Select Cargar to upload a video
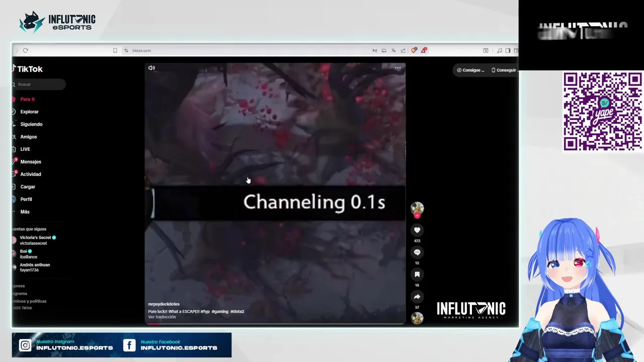The height and width of the screenshot is (362, 644). click(28, 187)
